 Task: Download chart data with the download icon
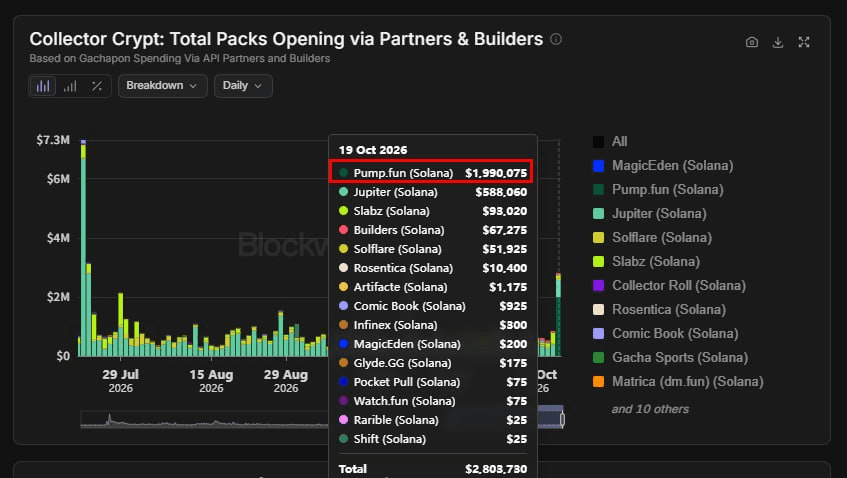tap(778, 42)
